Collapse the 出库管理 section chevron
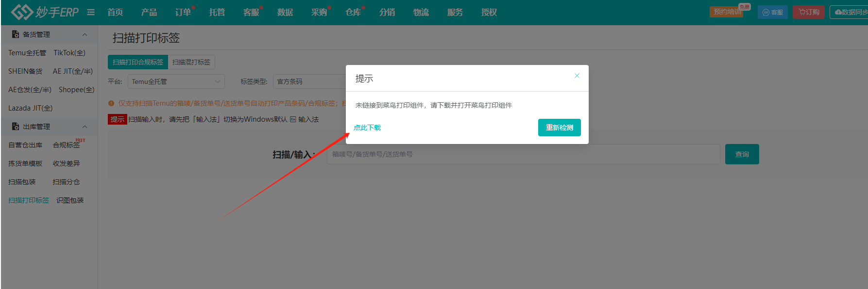The width and height of the screenshot is (868, 289). (x=85, y=127)
